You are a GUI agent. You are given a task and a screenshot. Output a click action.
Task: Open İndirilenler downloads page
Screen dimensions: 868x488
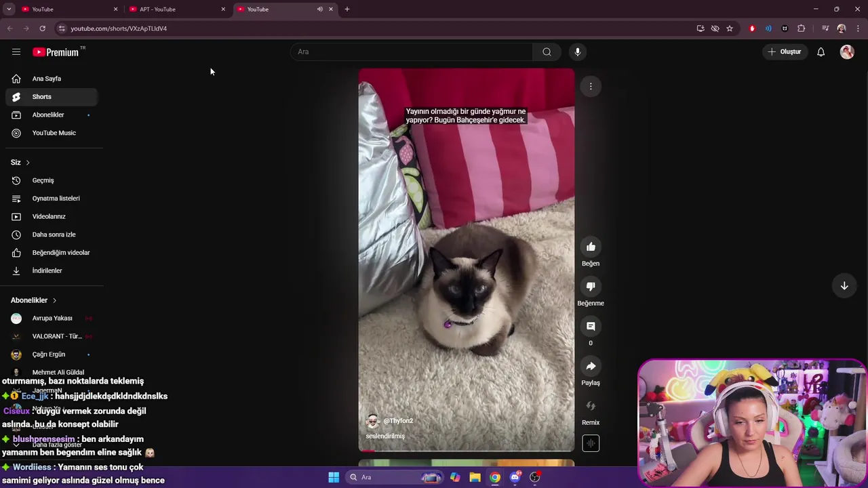pos(52,270)
